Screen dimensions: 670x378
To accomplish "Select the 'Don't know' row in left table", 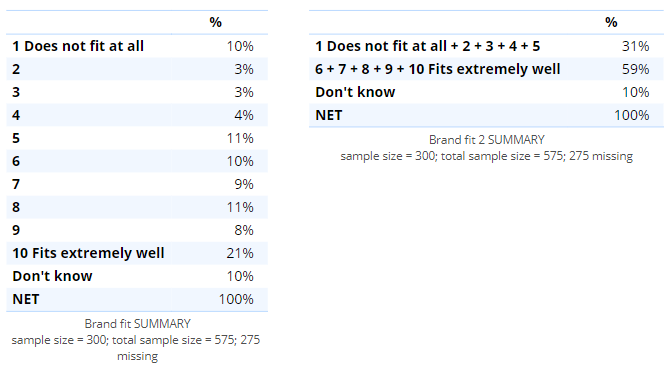I will click(137, 276).
